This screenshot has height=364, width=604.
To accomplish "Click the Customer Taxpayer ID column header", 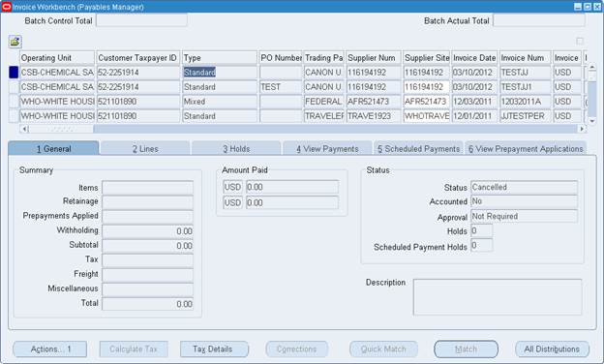I will point(137,58).
